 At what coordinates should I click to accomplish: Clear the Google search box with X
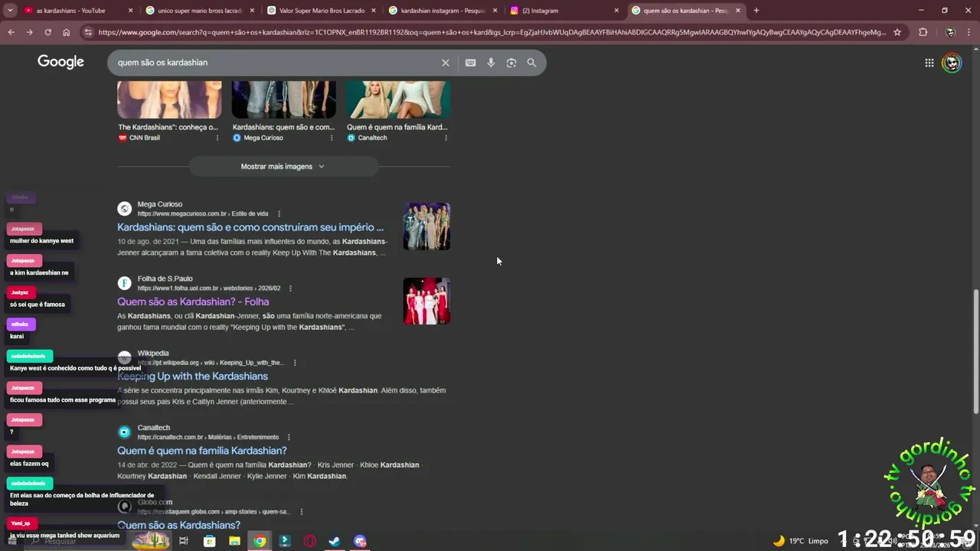pyautogui.click(x=445, y=63)
